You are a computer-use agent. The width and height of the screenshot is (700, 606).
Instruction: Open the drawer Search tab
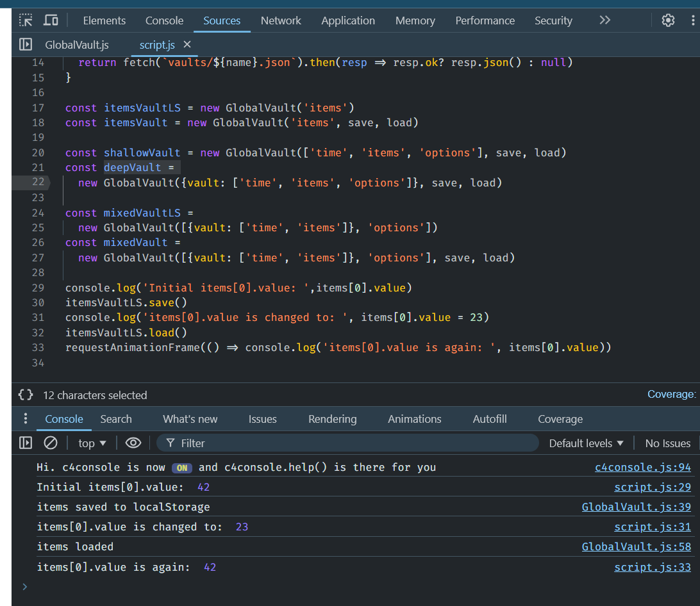tap(116, 419)
